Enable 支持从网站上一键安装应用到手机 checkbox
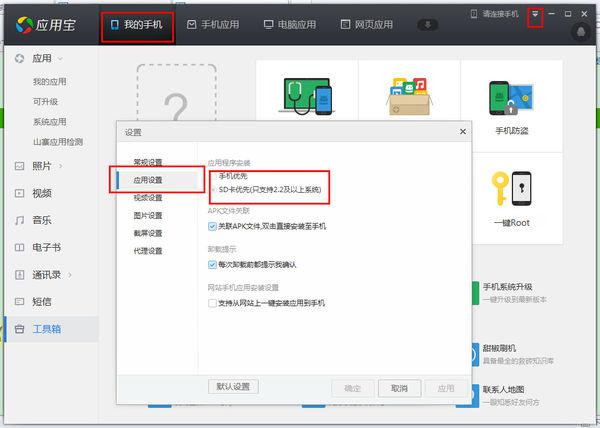This screenshot has height=428, width=600. pos(212,303)
